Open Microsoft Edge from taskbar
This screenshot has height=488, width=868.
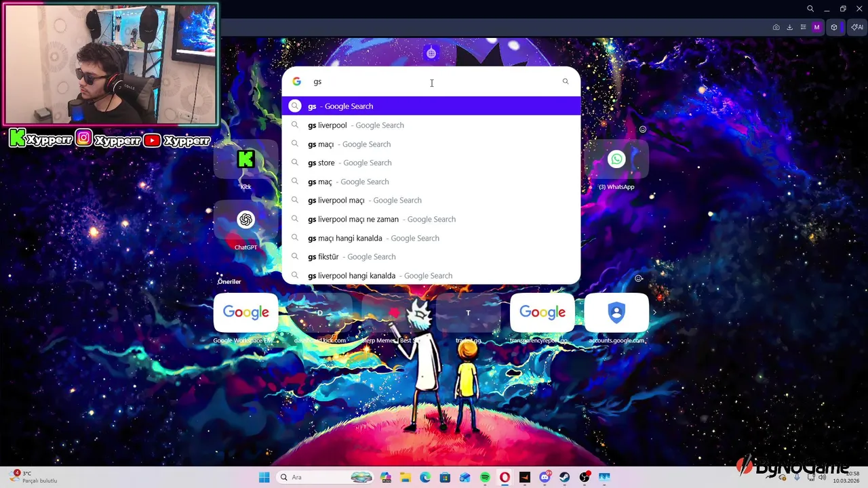pos(425,477)
